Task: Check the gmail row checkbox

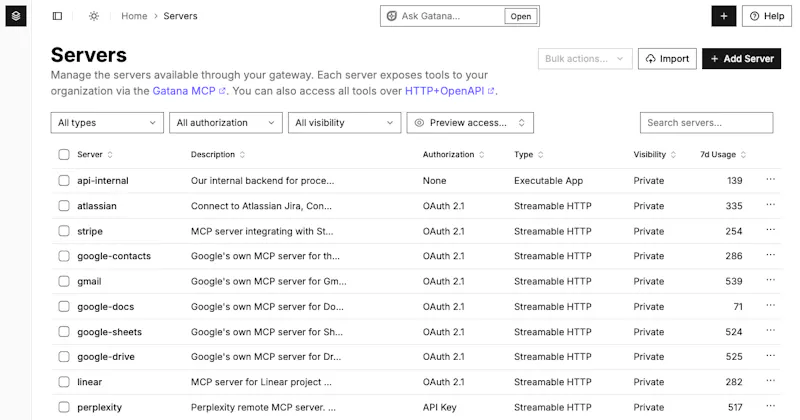Action: pos(64,281)
